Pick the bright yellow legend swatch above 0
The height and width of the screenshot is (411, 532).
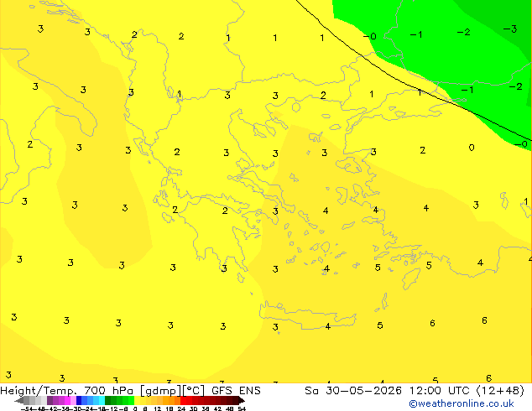[x=137, y=400]
